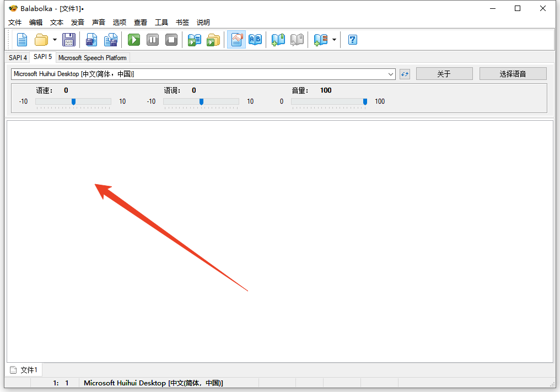Start reading aloud with the green play button

(134, 40)
